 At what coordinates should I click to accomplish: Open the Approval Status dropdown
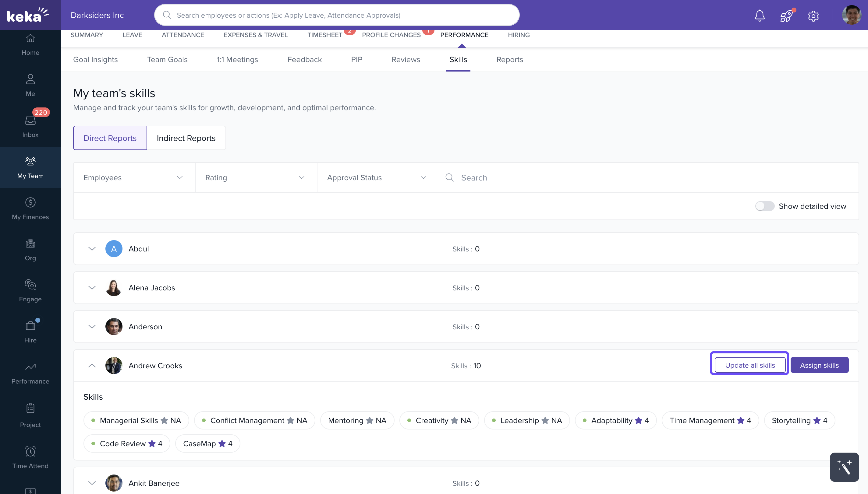point(377,177)
